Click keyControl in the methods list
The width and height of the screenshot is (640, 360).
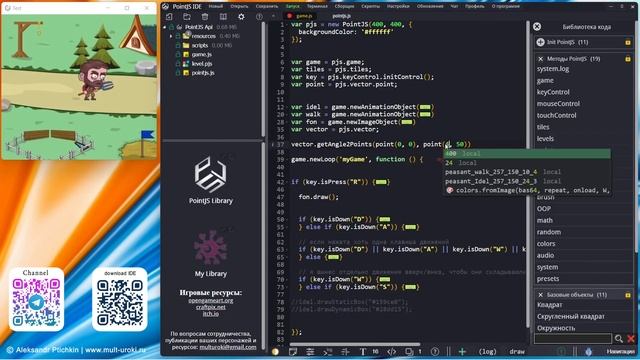click(x=553, y=92)
